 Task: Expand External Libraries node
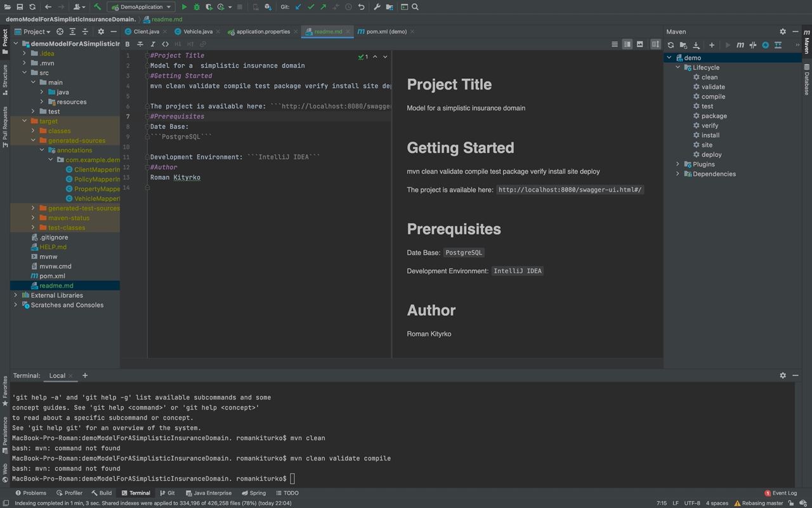click(16, 295)
